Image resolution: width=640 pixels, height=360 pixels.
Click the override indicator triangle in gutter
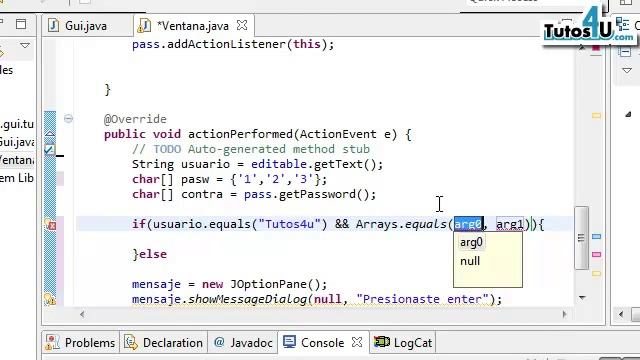(x=50, y=133)
